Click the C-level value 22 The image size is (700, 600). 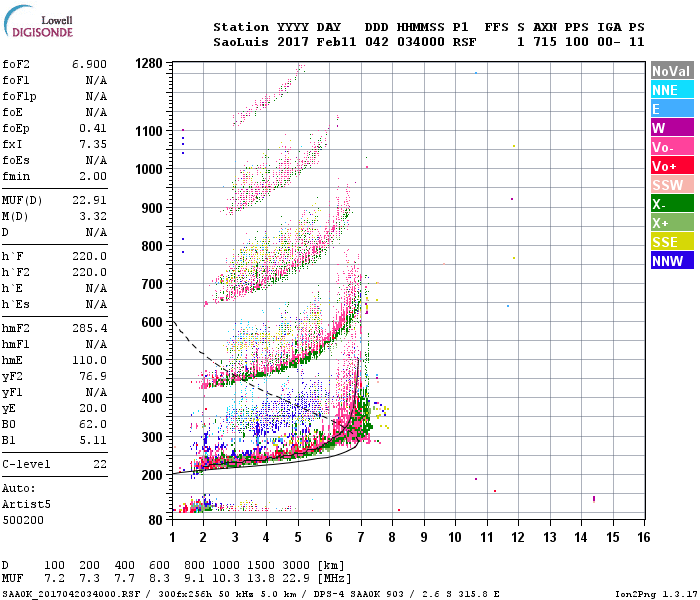coord(100,464)
